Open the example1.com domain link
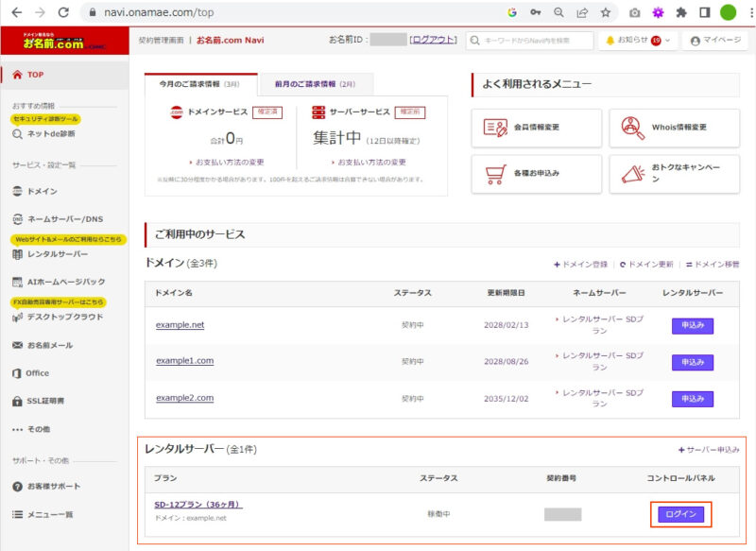The height and width of the screenshot is (551, 756). coord(184,361)
